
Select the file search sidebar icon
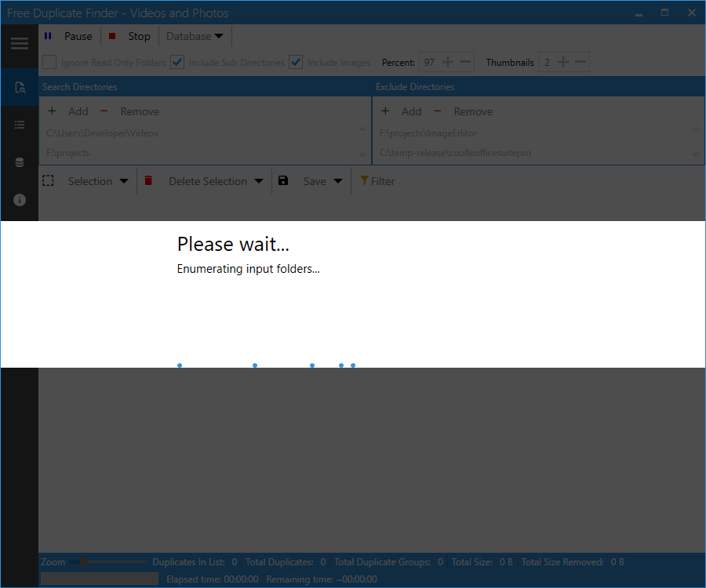click(20, 88)
